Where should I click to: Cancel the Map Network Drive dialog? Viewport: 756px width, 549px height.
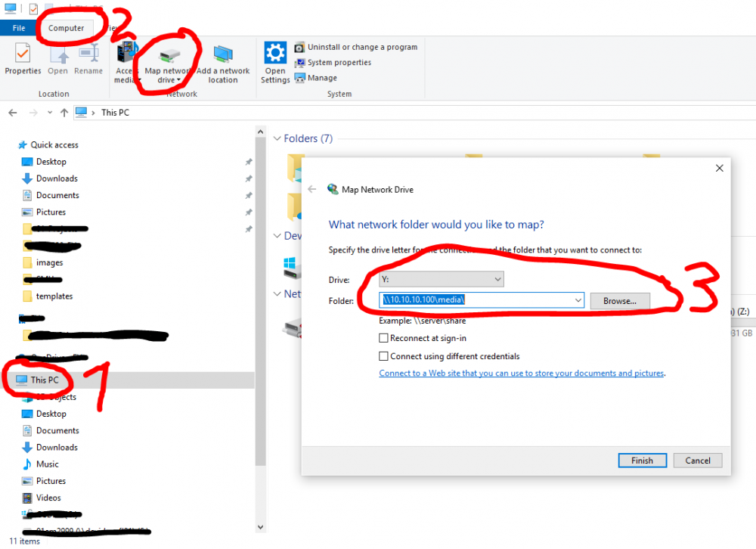point(698,461)
